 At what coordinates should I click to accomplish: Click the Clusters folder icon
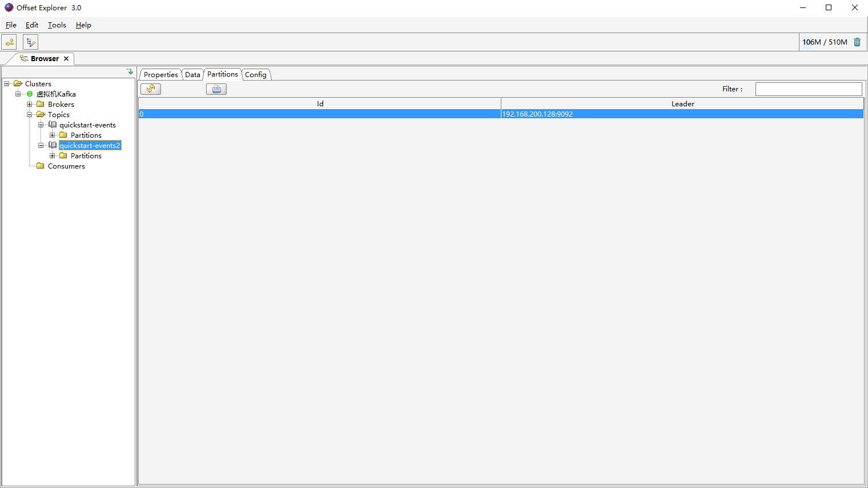point(18,83)
